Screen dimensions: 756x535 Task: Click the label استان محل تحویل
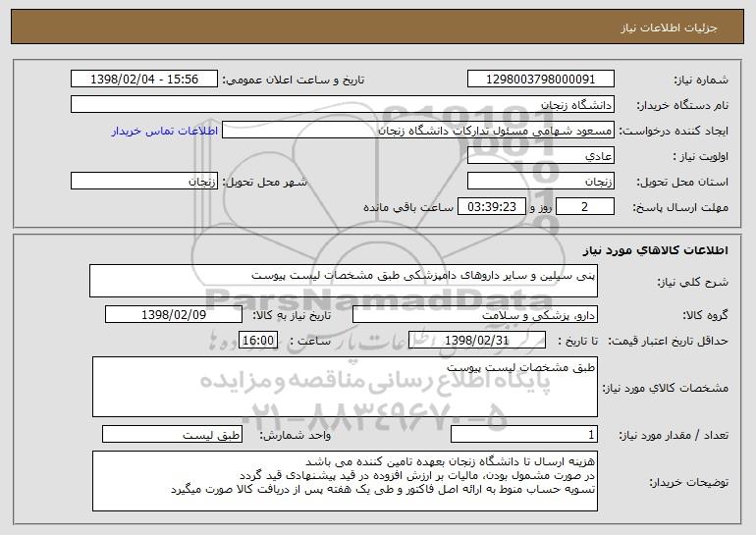(x=682, y=182)
